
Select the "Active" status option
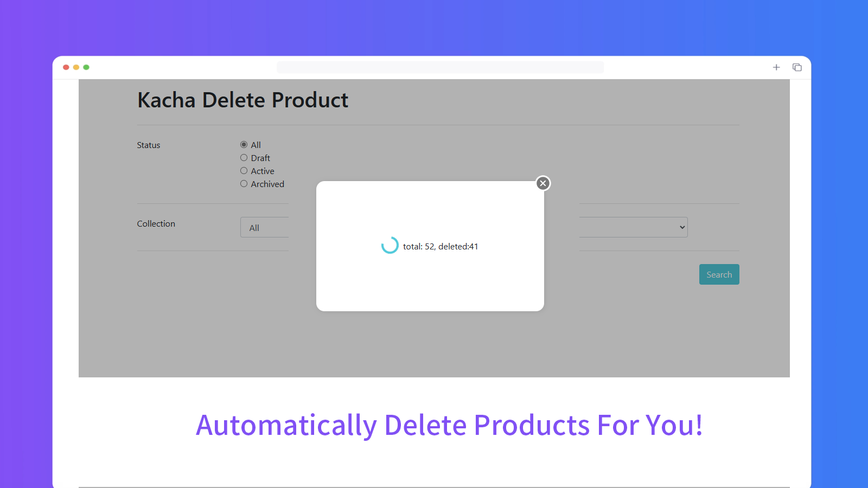tap(244, 170)
